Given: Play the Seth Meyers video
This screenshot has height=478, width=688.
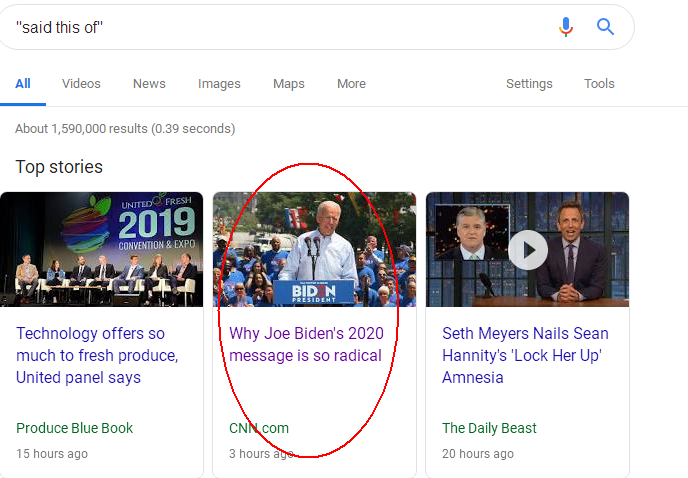Looking at the screenshot, I should (528, 250).
